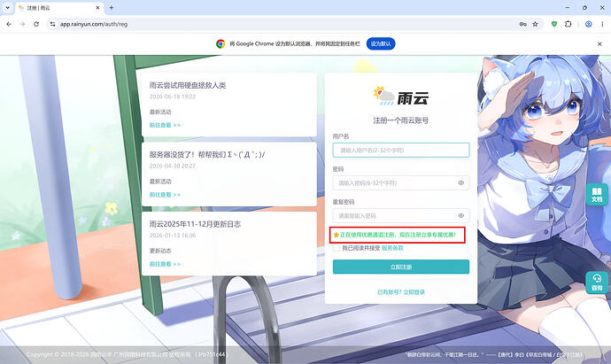Viewport: 611px width, 364px height.
Task: Open the Chrome profile avatar
Action: [588, 24]
